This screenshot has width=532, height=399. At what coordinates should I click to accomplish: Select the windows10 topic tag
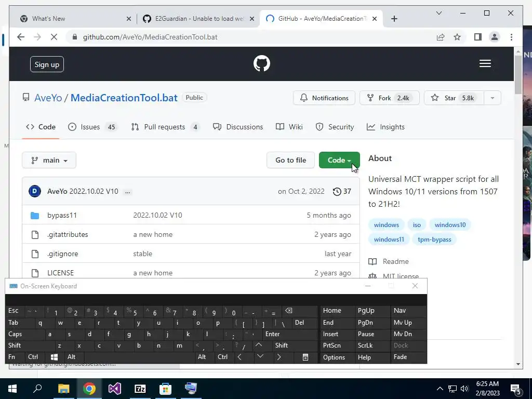click(450, 225)
